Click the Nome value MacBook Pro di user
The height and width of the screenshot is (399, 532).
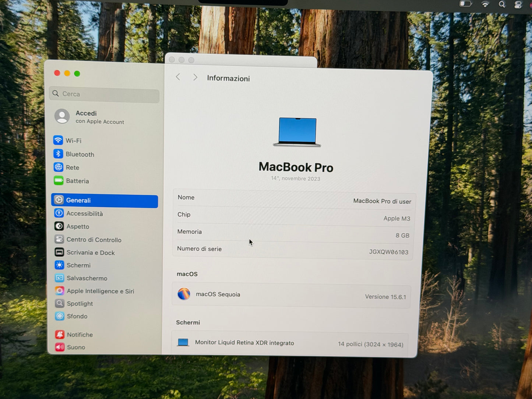tap(382, 201)
